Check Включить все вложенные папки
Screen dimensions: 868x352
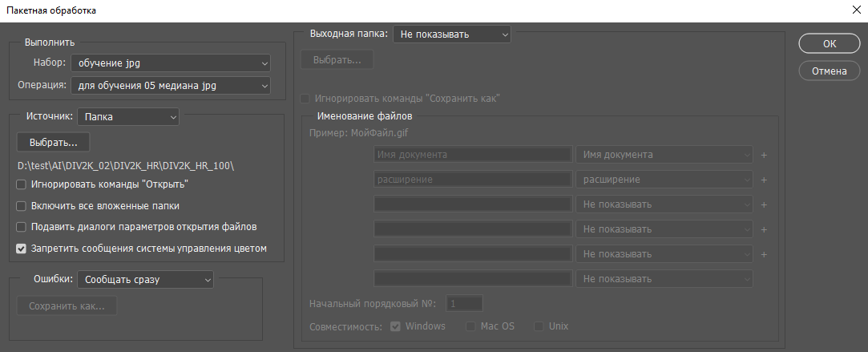click(22, 206)
